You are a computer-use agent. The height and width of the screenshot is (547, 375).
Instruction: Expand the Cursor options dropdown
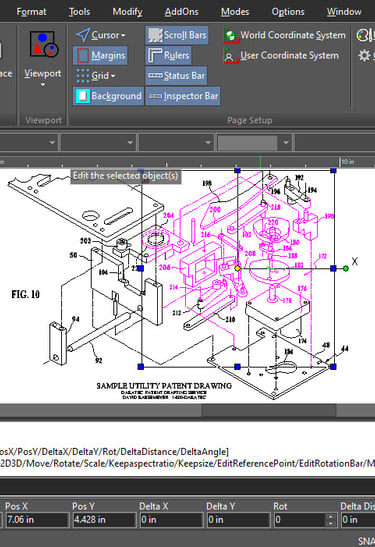point(123,36)
